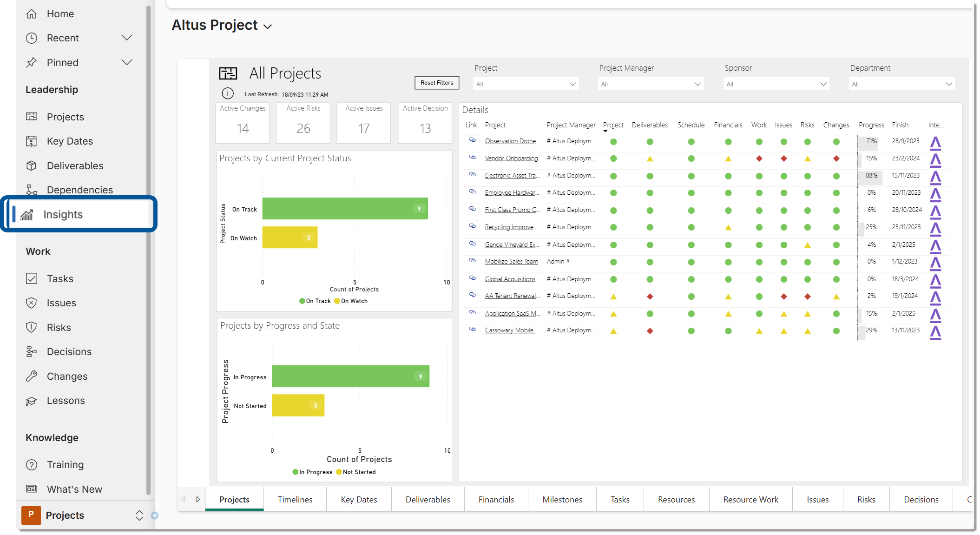
Task: Open the Altus icon for Observation Drone
Action: coord(935,143)
